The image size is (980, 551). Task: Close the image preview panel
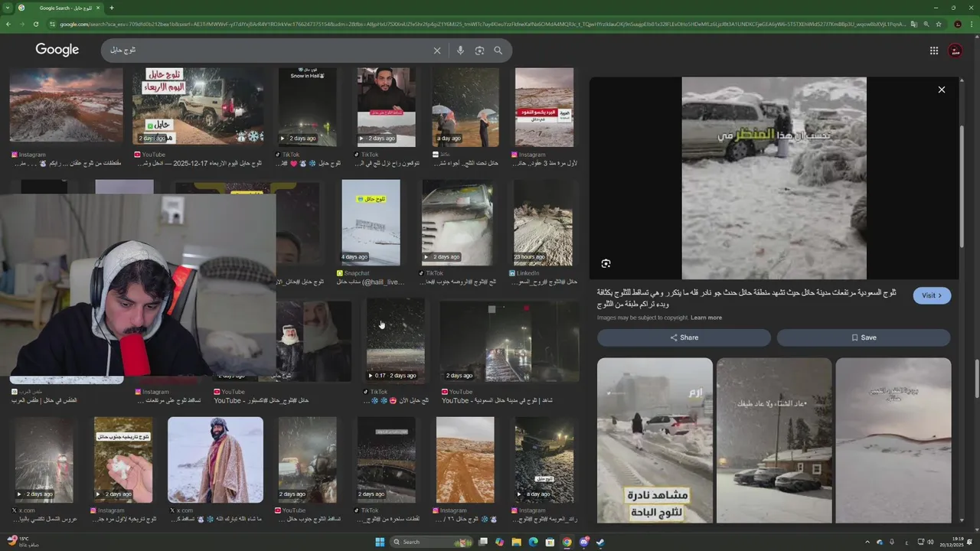(942, 90)
